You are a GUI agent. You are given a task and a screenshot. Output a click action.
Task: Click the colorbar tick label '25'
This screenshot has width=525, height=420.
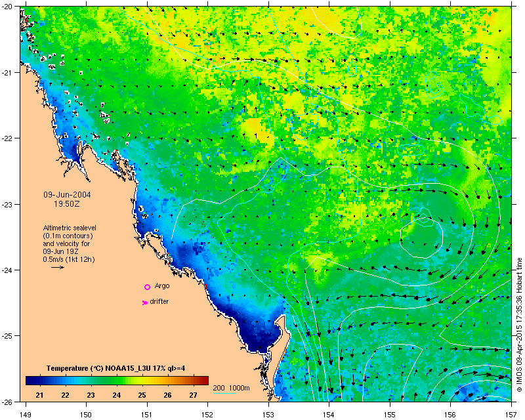[x=142, y=395]
